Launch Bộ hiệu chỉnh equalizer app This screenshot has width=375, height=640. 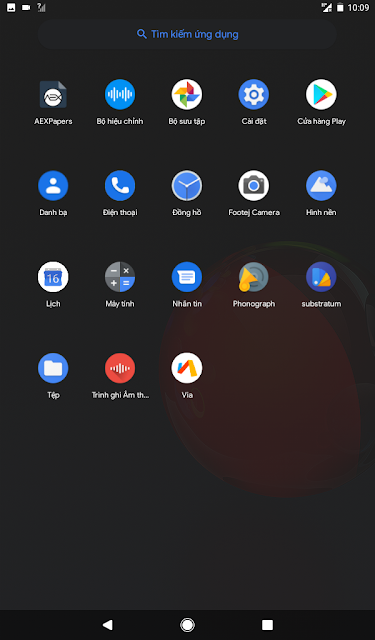coord(120,95)
